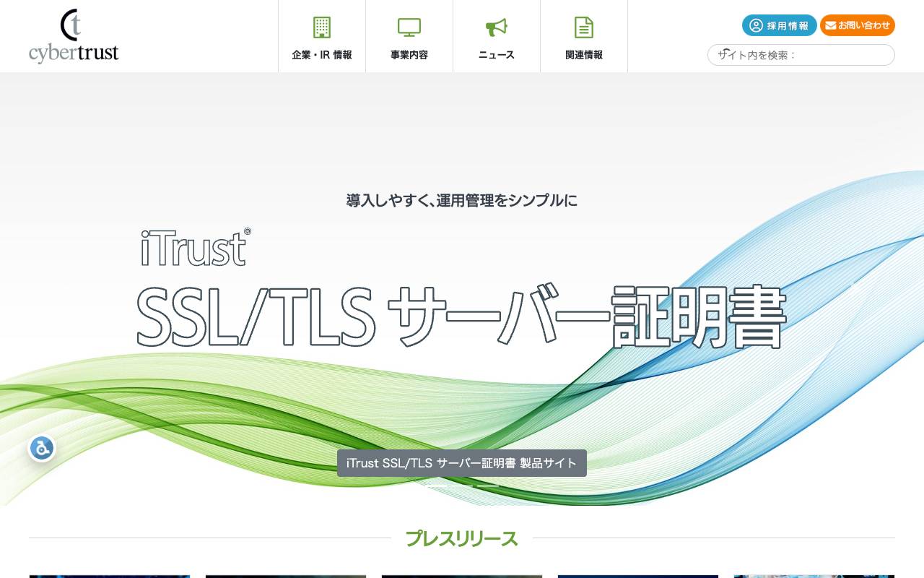Open iTrust SSL/TLS サーバー証明書 製品サイト link

[462, 463]
